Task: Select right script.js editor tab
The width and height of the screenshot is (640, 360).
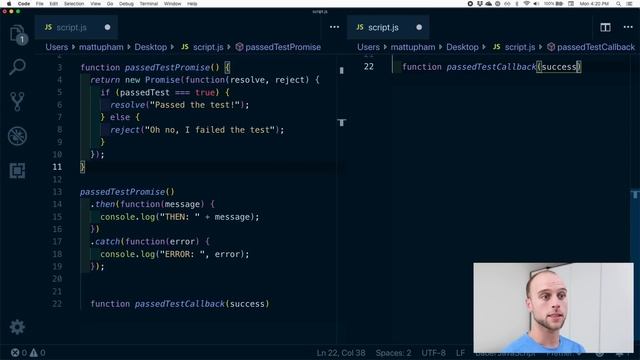Action: [x=388, y=27]
